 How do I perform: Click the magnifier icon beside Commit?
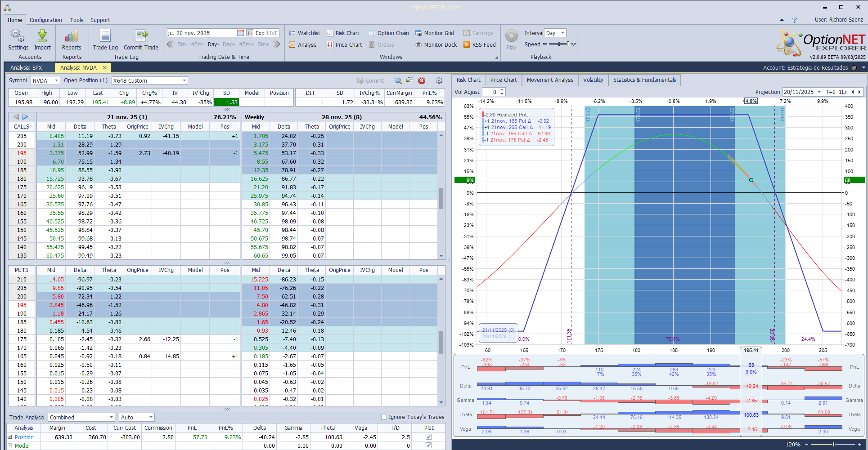coord(398,80)
